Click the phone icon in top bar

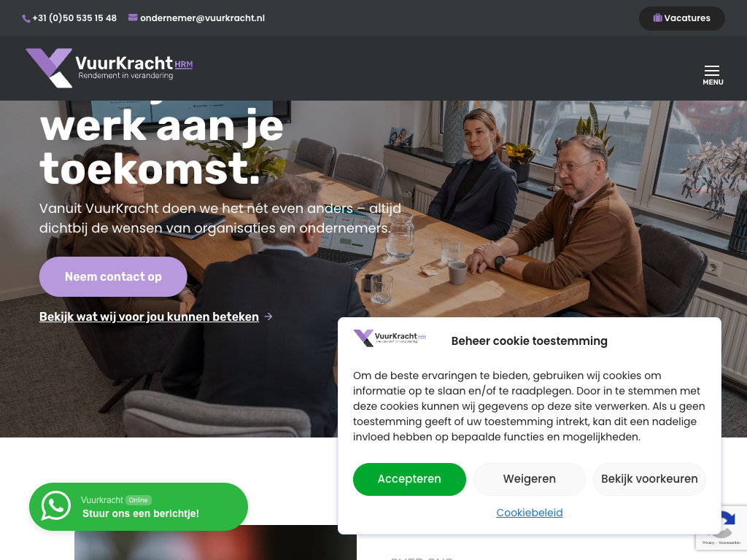(x=26, y=18)
